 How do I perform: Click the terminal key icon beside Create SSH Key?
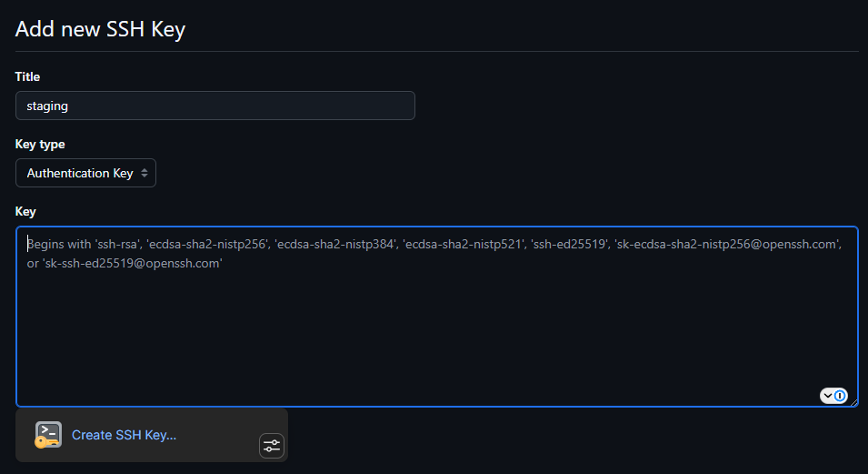(48, 435)
